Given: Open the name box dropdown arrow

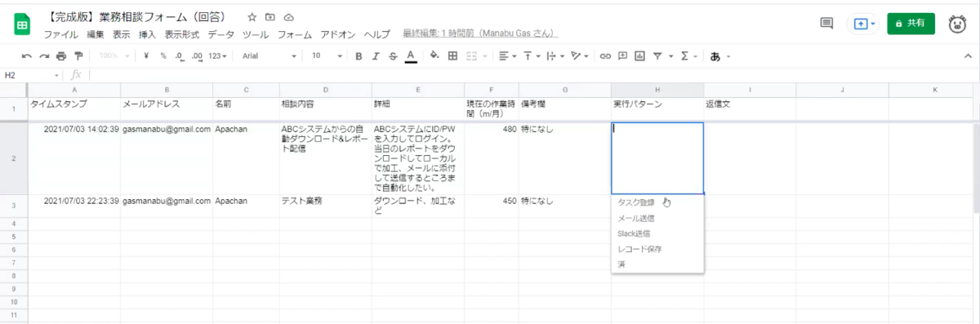Looking at the screenshot, I should pyautogui.click(x=56, y=75).
